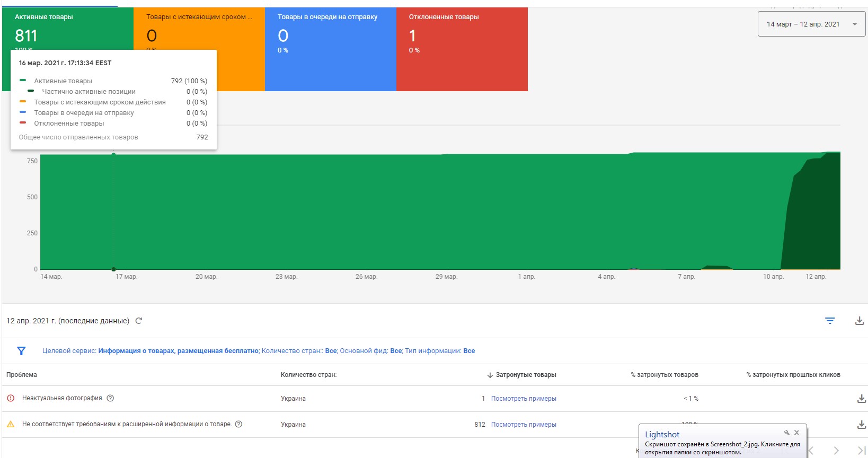The width and height of the screenshot is (868, 458).
Task: Select the Активные товары green card
Action: click(x=68, y=49)
